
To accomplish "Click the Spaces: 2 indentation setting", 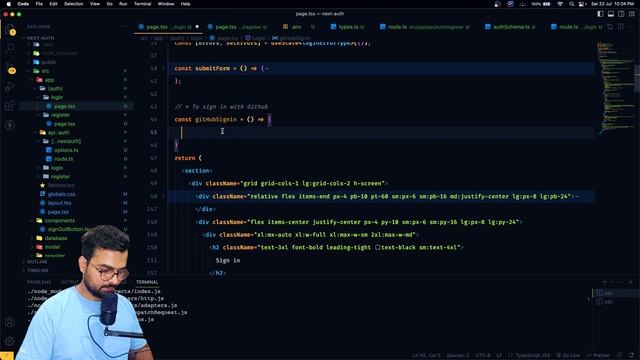I will coord(458,356).
